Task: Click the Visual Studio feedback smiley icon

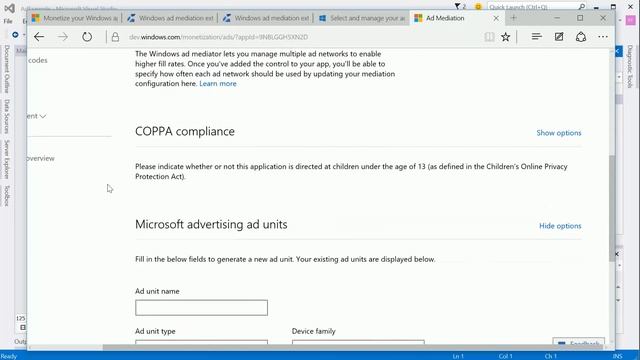Action: pos(478,7)
